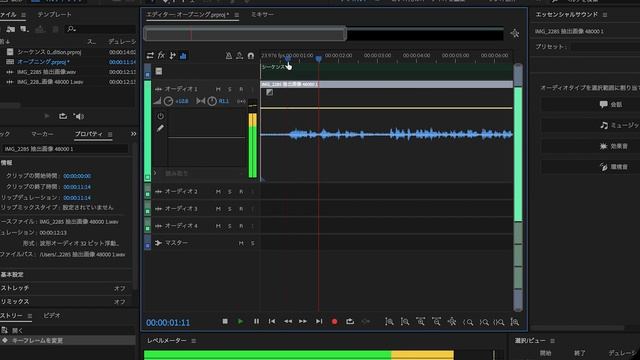Viewport: 640px width, 360px height.
Task: Click the search field in the Files panel
Action: point(101,29)
